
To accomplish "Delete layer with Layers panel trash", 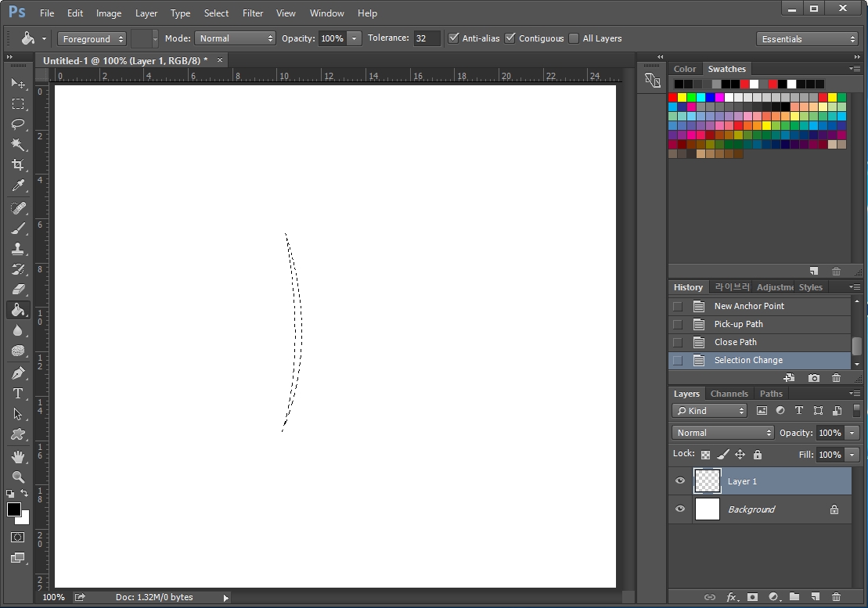I will (837, 597).
